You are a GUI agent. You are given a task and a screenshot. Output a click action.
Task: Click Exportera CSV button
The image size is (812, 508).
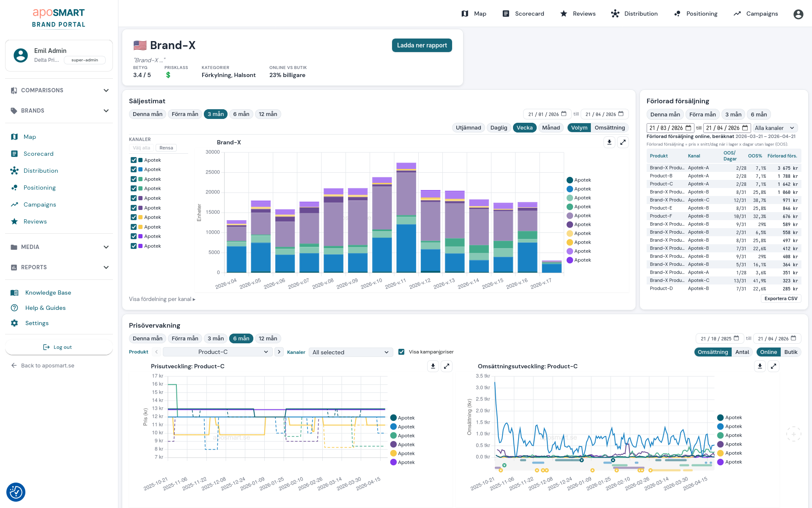[781, 298]
